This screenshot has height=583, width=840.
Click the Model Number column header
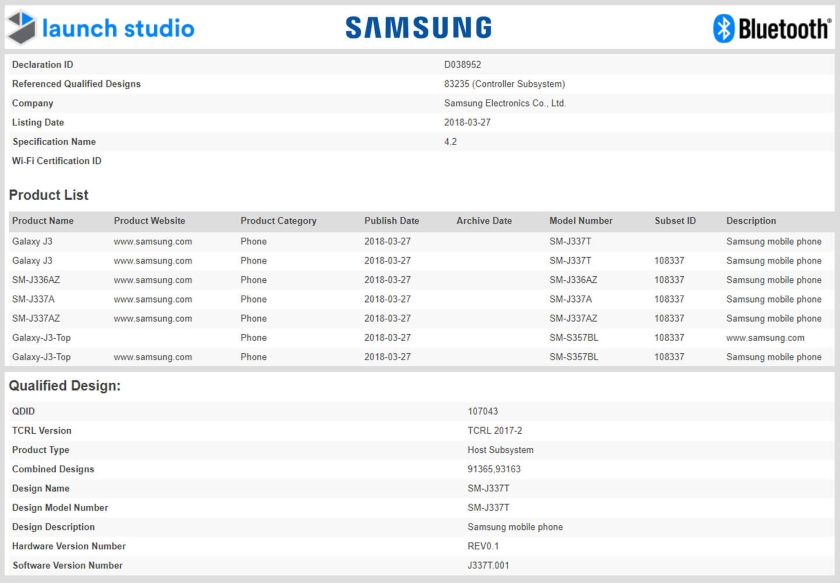click(581, 221)
